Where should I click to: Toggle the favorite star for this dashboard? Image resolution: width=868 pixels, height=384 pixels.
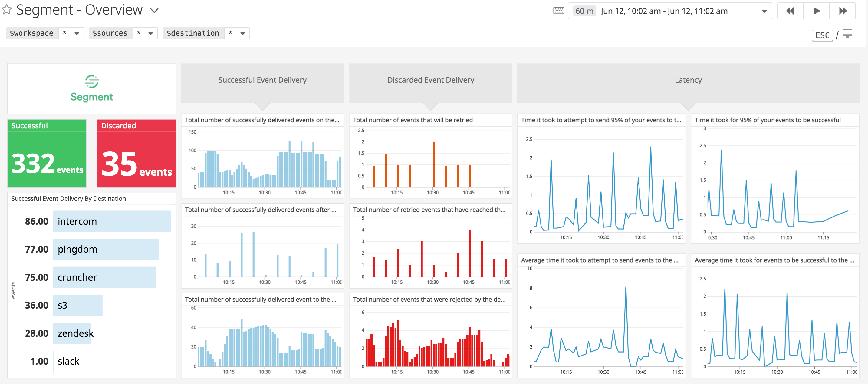pyautogui.click(x=6, y=10)
